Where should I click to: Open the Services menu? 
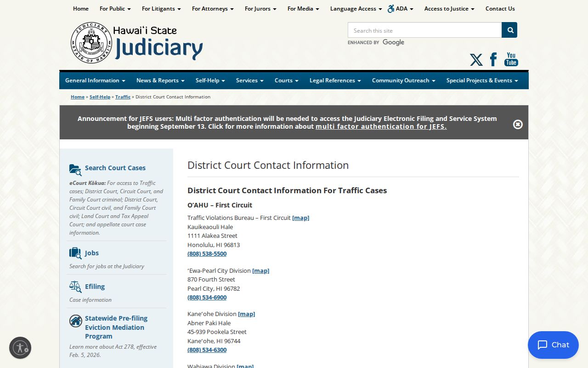(250, 80)
